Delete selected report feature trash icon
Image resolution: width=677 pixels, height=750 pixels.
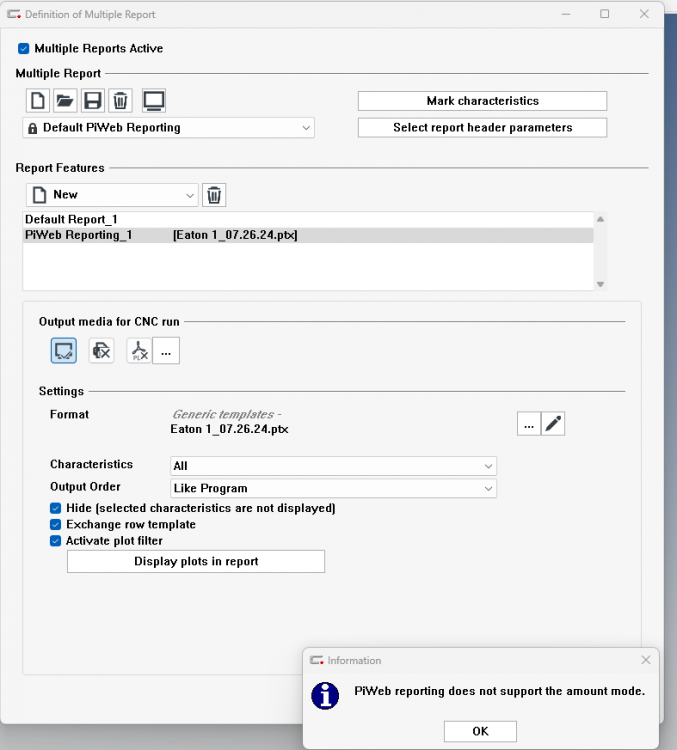pyautogui.click(x=214, y=195)
